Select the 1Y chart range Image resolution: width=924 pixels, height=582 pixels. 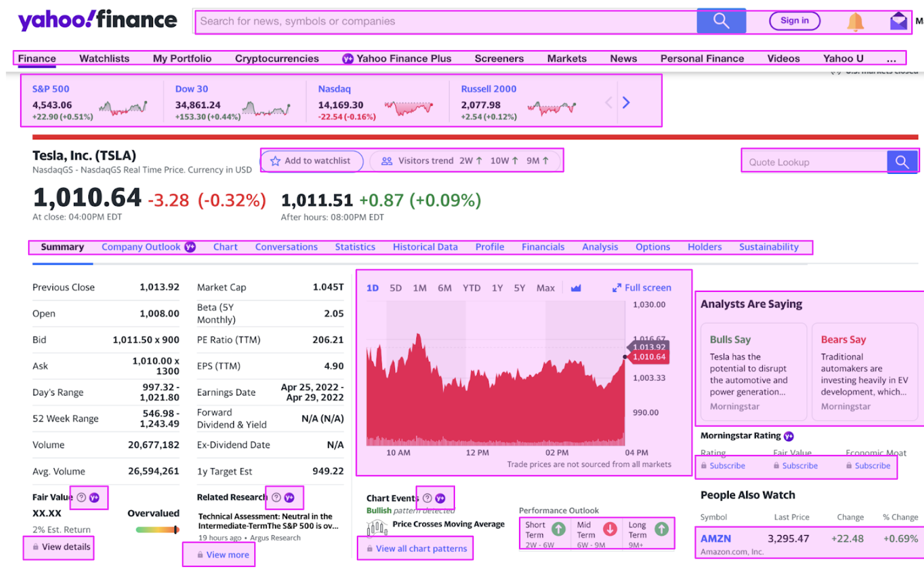click(x=497, y=288)
